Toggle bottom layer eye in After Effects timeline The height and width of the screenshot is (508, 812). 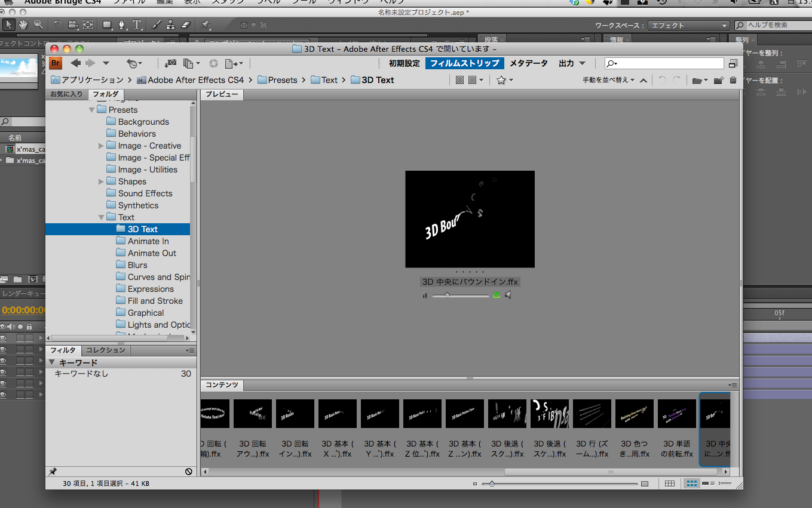4,395
